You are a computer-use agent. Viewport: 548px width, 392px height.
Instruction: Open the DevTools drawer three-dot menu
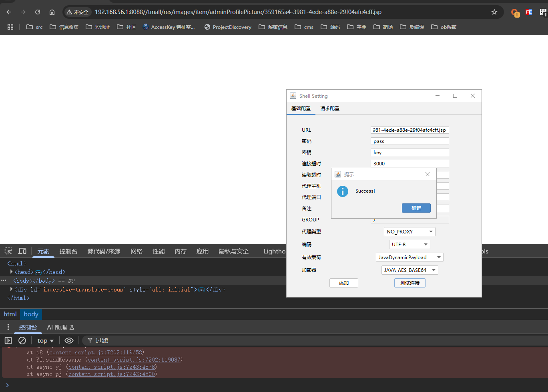(8, 327)
